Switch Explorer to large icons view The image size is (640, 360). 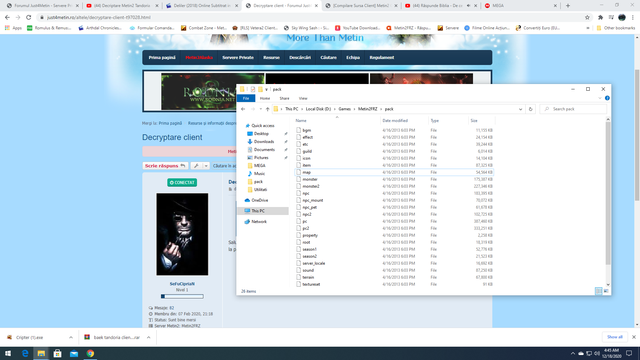pyautogui.click(x=606, y=291)
